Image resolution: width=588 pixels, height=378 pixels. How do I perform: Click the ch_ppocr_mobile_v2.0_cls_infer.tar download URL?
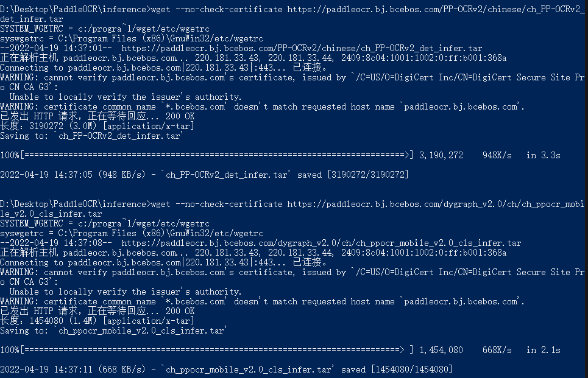(321, 243)
